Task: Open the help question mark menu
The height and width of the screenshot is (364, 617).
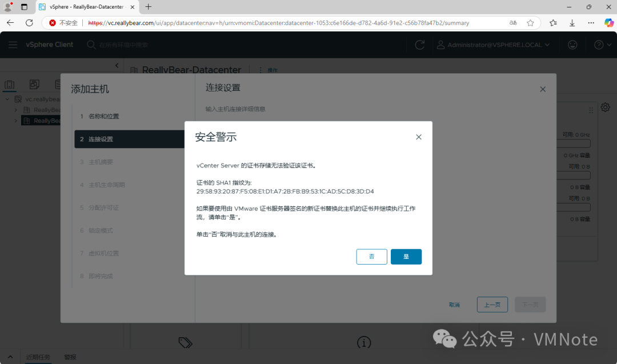Action: coord(603,45)
